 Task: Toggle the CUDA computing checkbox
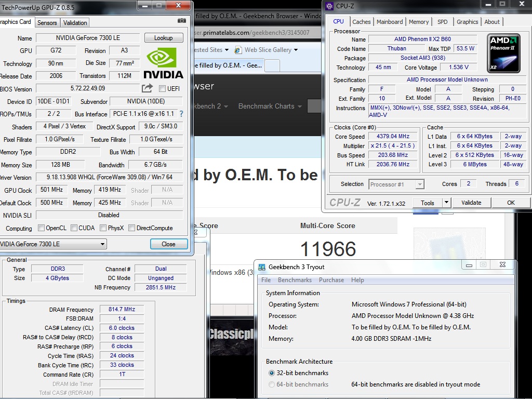(x=74, y=228)
